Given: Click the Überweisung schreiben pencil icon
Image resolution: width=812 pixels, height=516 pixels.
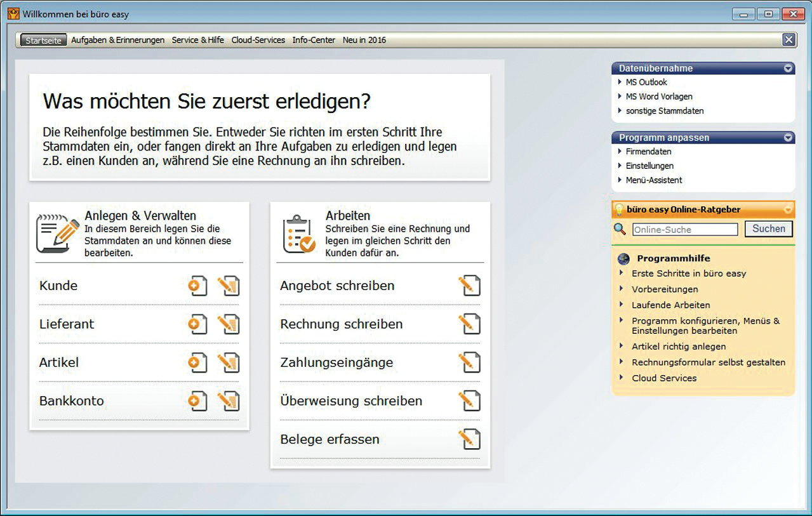Looking at the screenshot, I should [x=469, y=401].
